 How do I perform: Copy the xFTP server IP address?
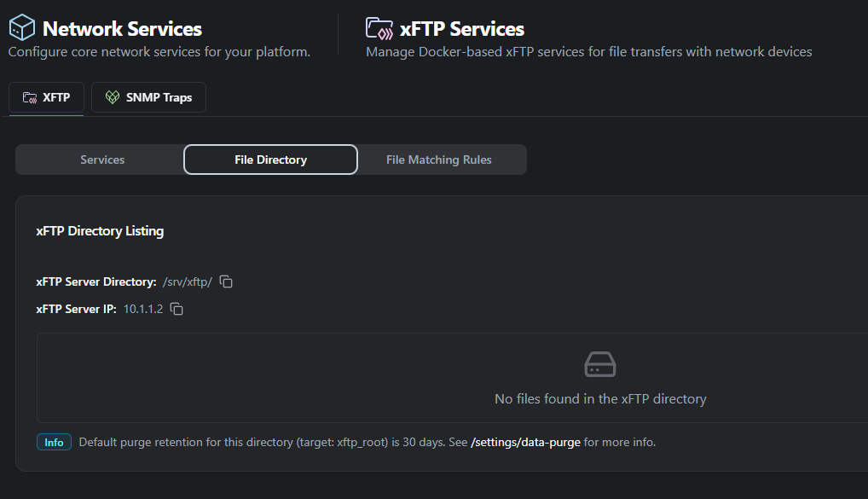click(x=176, y=309)
